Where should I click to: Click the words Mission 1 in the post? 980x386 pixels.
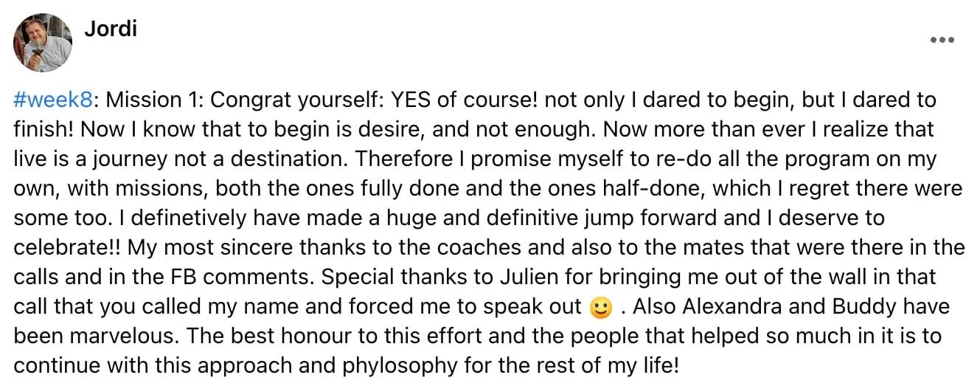150,100
